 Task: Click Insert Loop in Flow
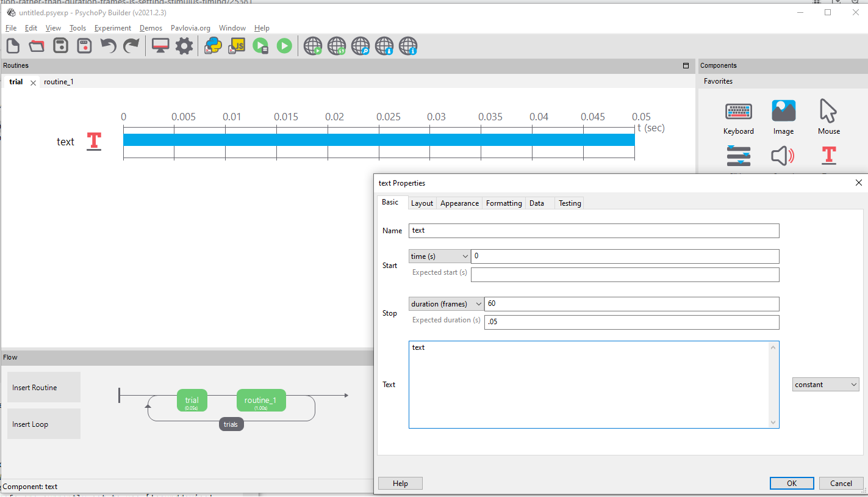tap(44, 424)
